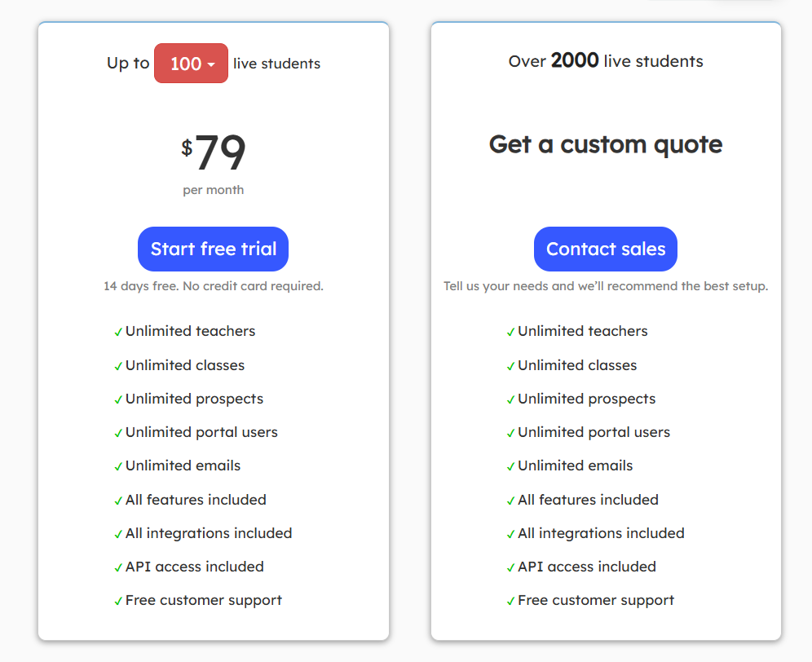Image resolution: width=812 pixels, height=662 pixels.
Task: Click Start free trial
Action: pos(213,249)
